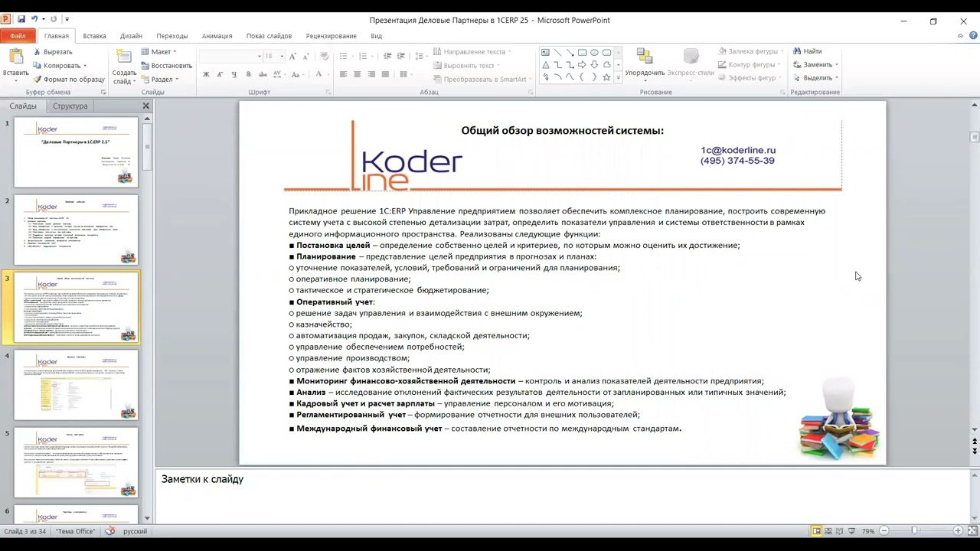This screenshot has height=551, width=980.
Task: Select the rectangle shape in gallery
Action: pyautogui.click(x=582, y=53)
